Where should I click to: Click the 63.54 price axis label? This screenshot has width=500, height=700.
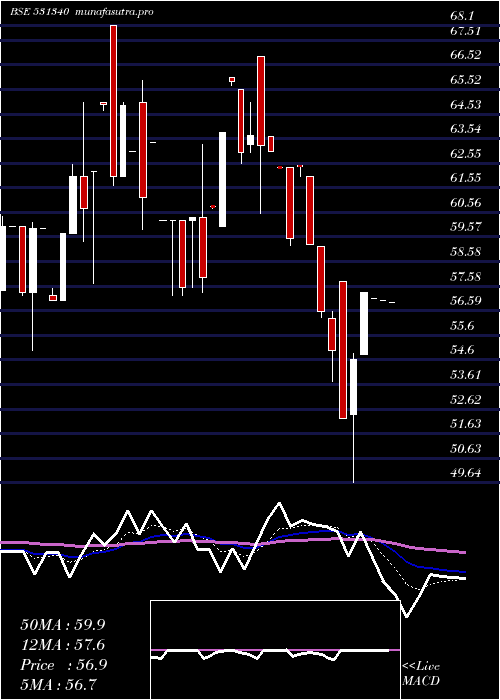tap(466, 129)
